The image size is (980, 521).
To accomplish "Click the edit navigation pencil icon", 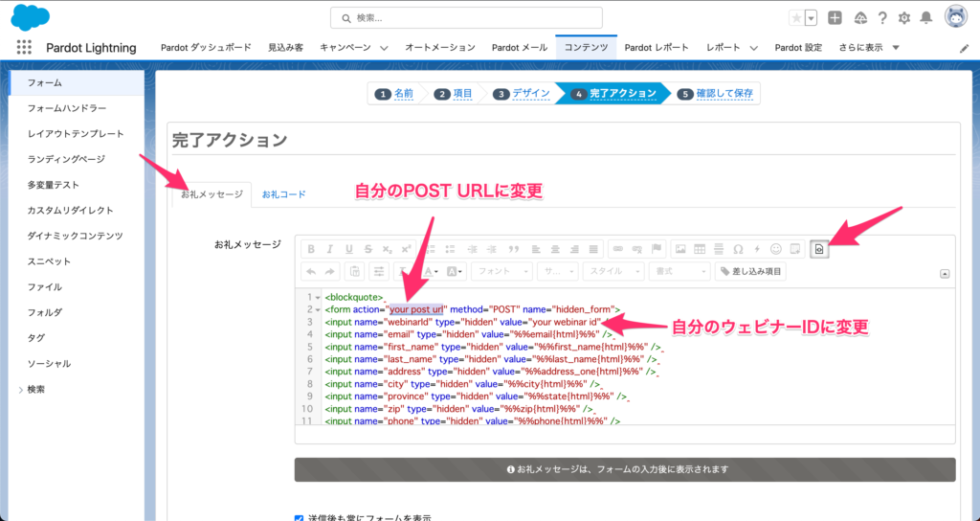I will [964, 48].
